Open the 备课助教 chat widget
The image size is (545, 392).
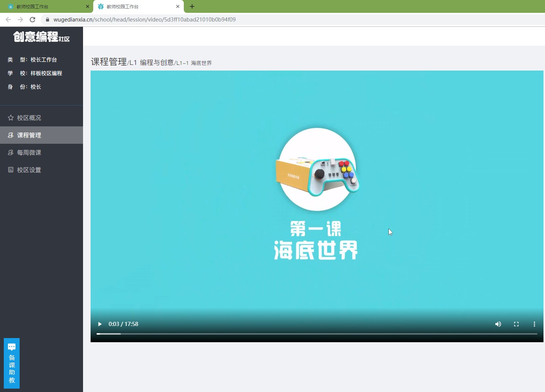pyautogui.click(x=12, y=363)
